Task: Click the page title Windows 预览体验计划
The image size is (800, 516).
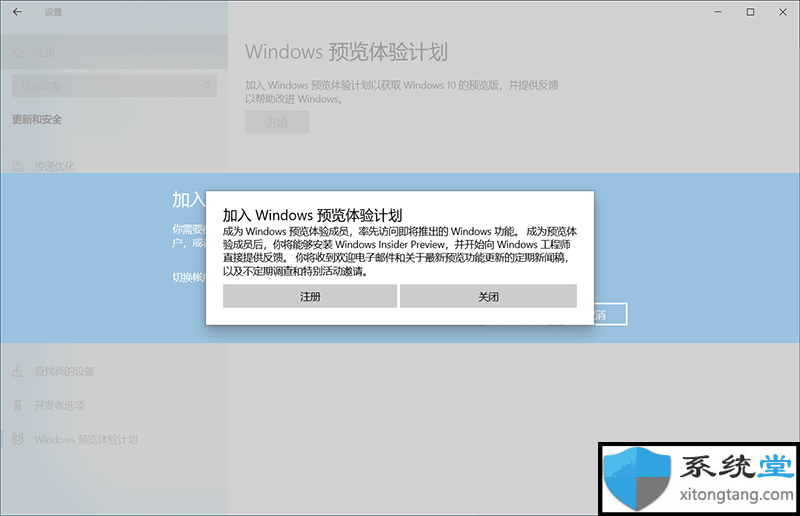Action: tap(346, 52)
